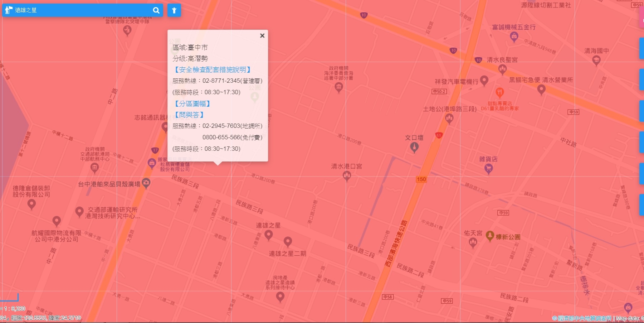This screenshot has width=644, height=323.
Task: Click the 分級:高潛勢 text in popup
Action: (190, 58)
